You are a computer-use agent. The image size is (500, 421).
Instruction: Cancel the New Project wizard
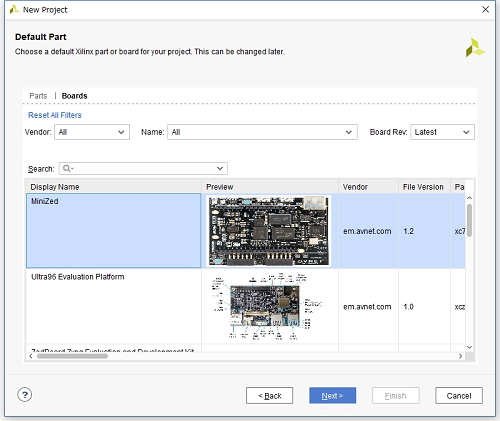pos(459,396)
